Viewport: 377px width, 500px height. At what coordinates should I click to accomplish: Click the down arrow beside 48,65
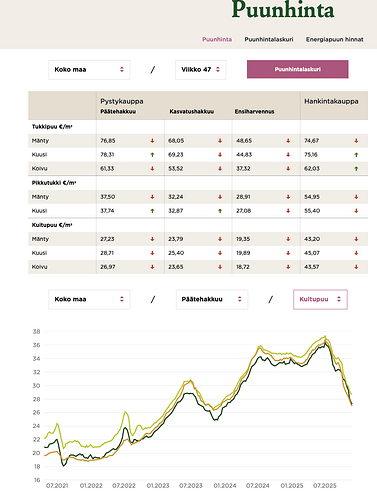click(x=288, y=141)
